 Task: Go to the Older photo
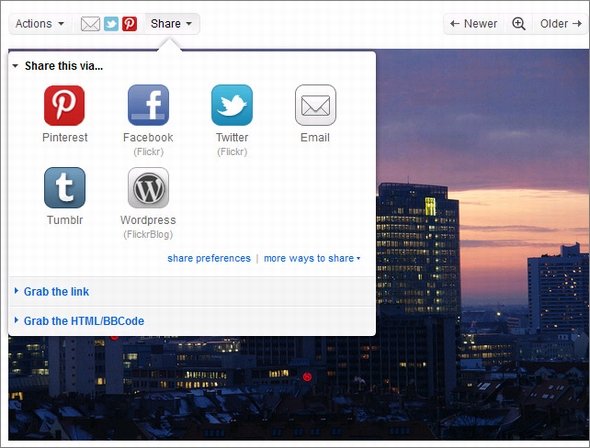pos(561,24)
